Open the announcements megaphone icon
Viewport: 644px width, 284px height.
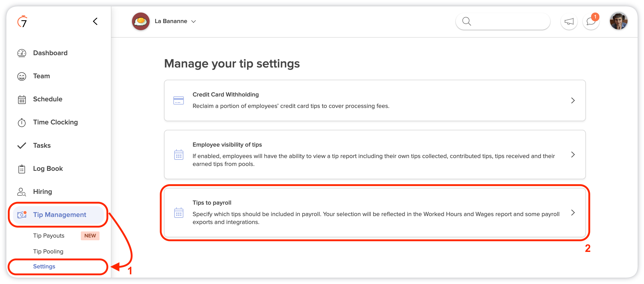569,22
